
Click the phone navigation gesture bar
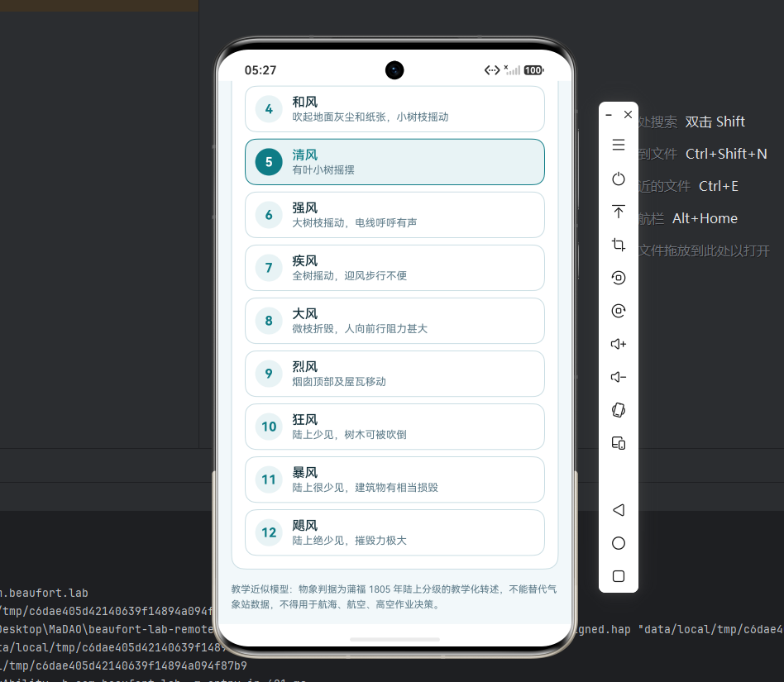(394, 640)
